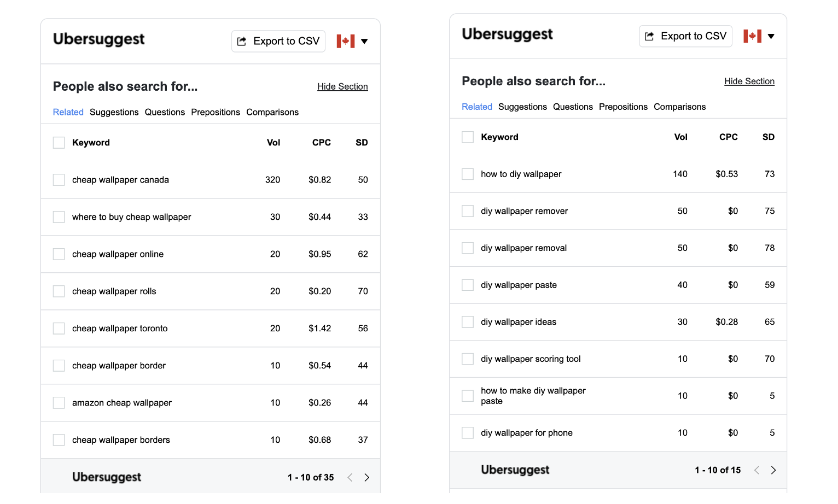The image size is (838, 504).
Task: Switch to the Questions tab in the left panel
Action: [165, 112]
